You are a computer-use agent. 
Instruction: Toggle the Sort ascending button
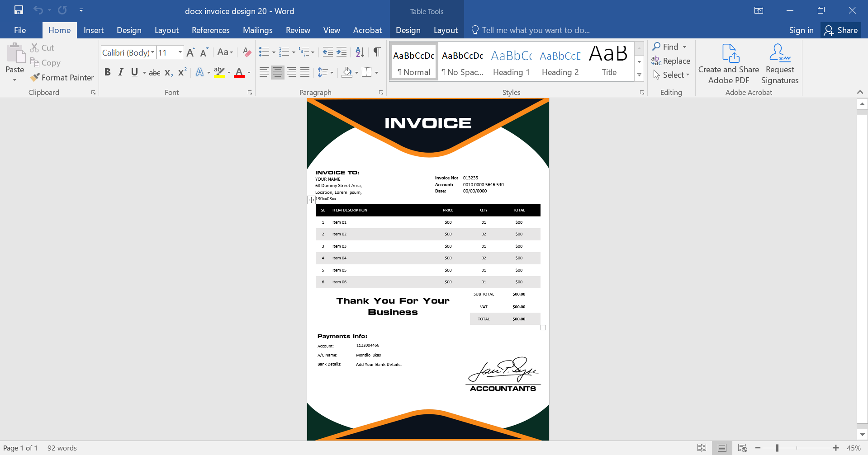[x=360, y=52]
